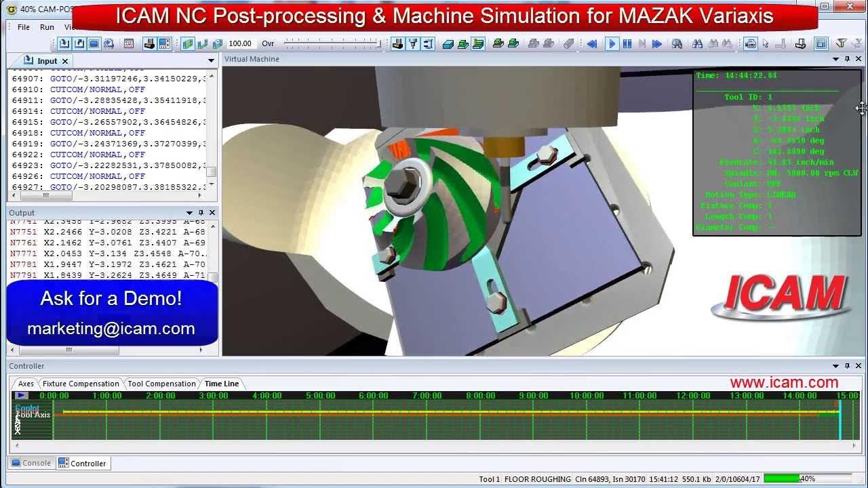Click the find-with-globe binoculars icon
Viewport: 868px width, 488px height.
point(677,44)
